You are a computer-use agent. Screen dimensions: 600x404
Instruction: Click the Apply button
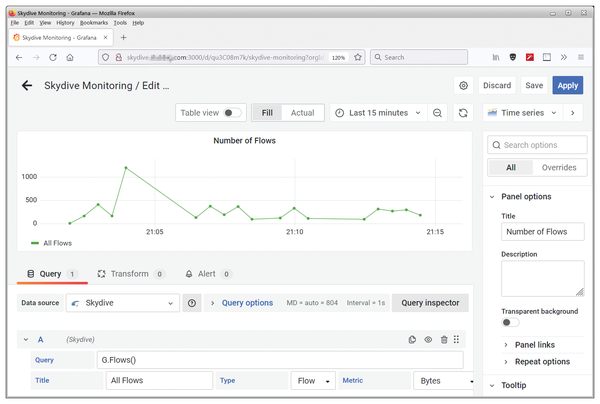point(567,85)
